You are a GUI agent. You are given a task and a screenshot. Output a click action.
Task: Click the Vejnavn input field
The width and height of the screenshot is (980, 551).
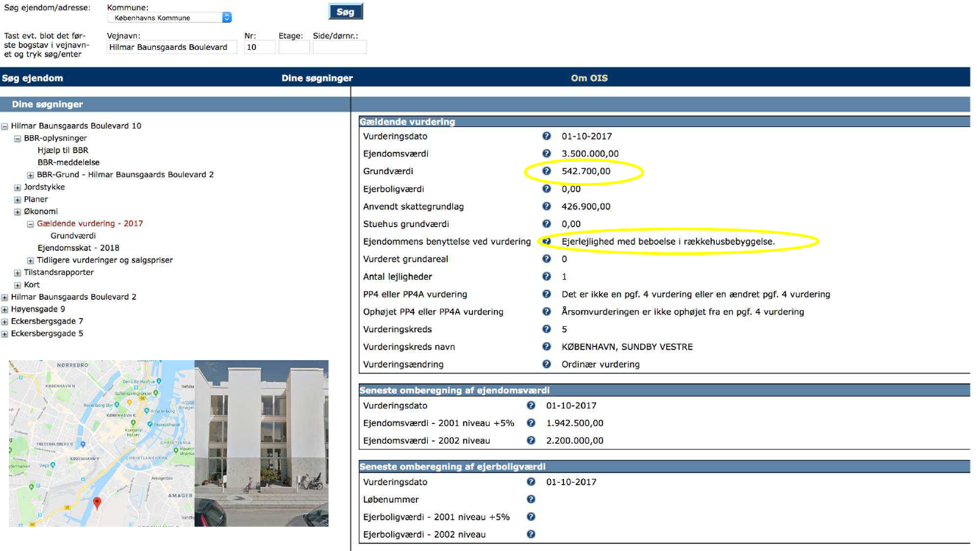click(172, 47)
